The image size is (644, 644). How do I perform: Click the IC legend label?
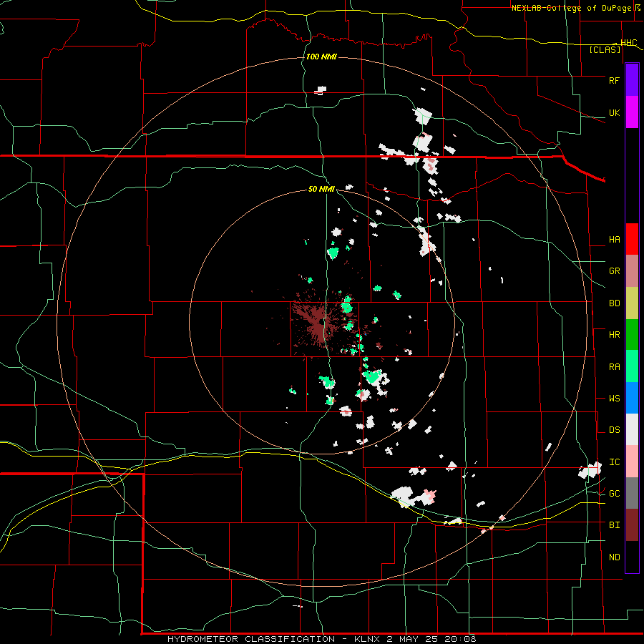point(614,462)
